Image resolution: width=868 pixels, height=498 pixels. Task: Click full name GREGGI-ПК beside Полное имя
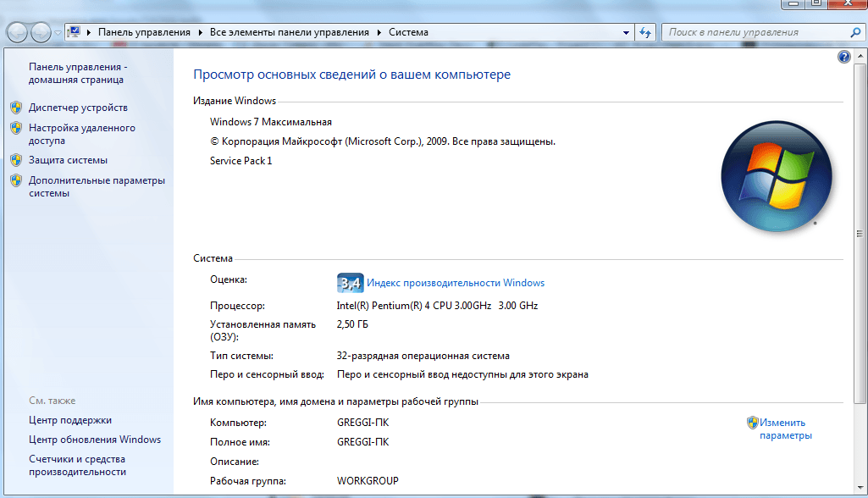(x=363, y=442)
